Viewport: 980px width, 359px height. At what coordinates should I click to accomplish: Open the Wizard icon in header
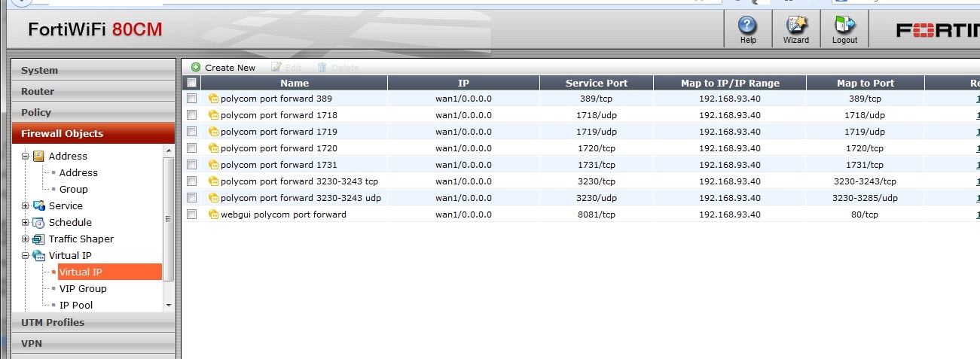(x=795, y=26)
